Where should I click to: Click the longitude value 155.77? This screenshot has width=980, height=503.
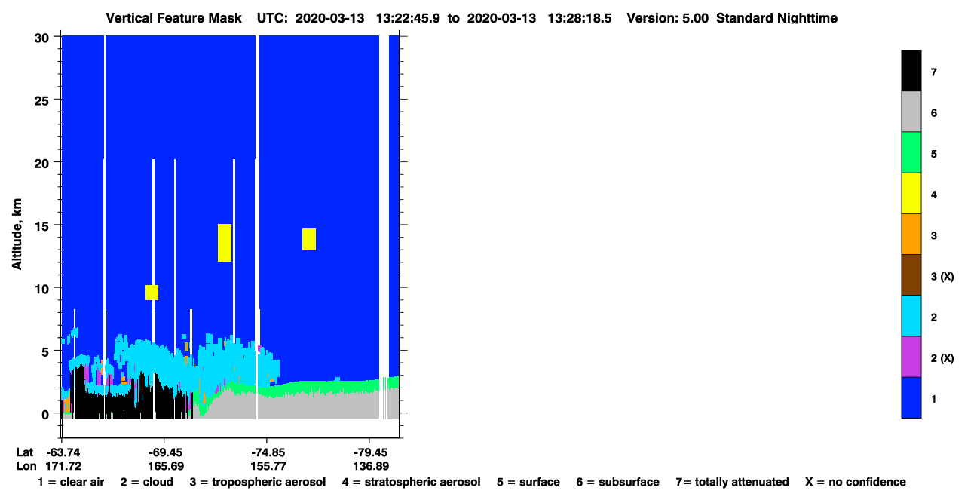pos(267,466)
